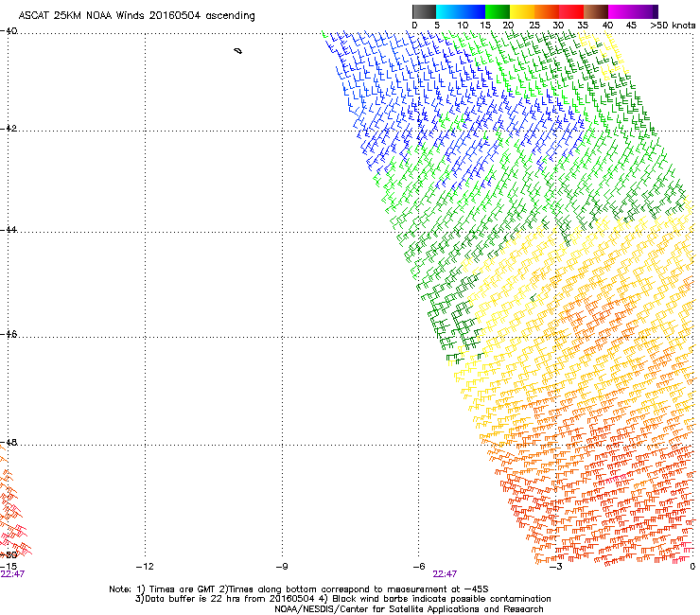This screenshot has width=700, height=615.
Task: Click the magenta 40-45 knot legend segment
Action: coord(621,11)
